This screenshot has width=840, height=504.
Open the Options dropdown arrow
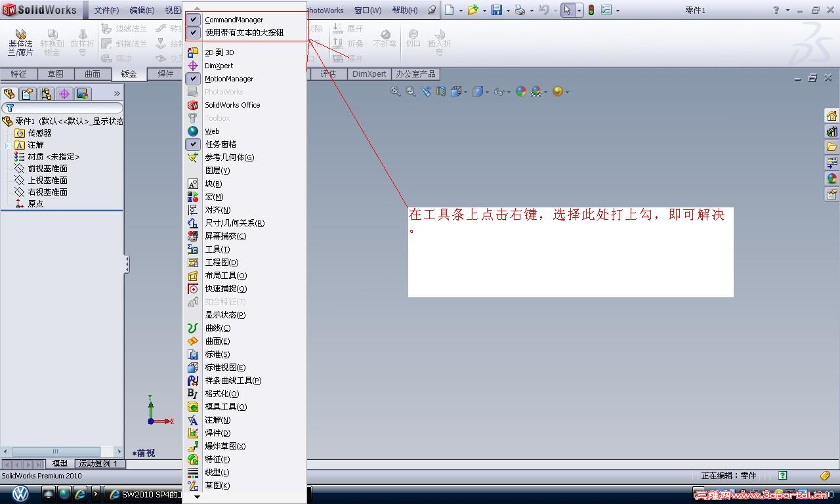click(x=617, y=10)
